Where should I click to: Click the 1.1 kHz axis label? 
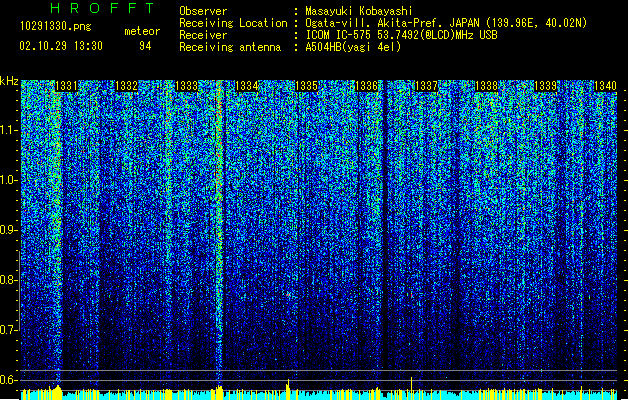coord(9,130)
